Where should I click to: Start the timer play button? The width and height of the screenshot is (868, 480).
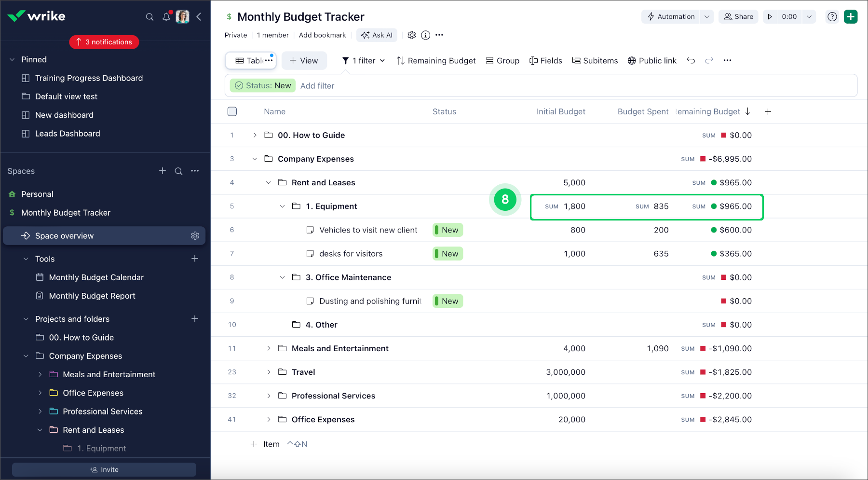[770, 17]
